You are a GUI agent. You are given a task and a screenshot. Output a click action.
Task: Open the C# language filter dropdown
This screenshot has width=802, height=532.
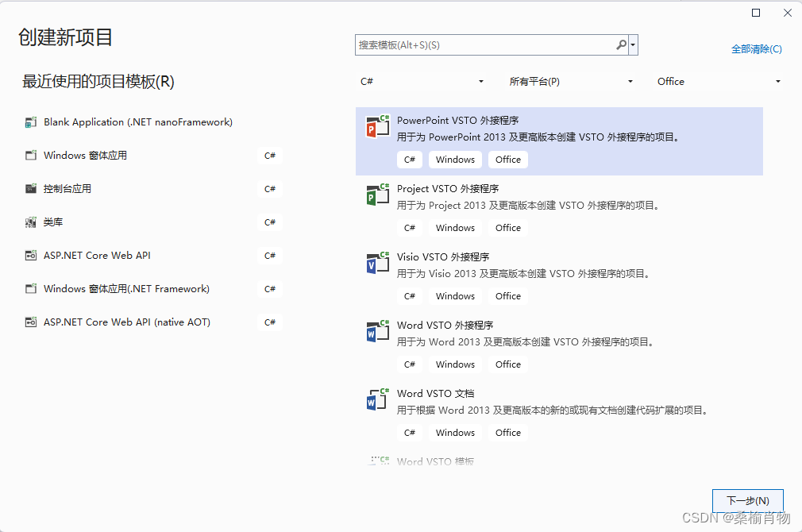click(422, 81)
